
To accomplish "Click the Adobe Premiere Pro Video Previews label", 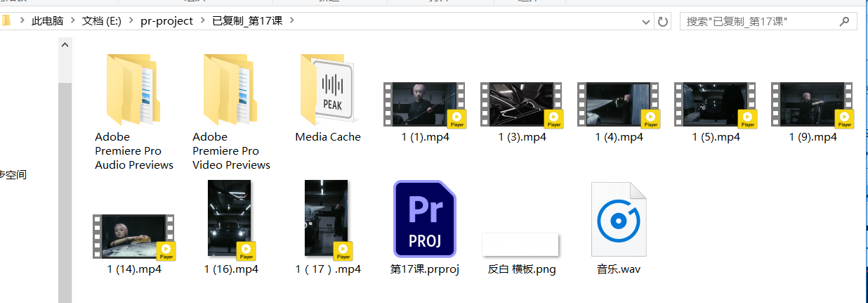I will pos(231,151).
